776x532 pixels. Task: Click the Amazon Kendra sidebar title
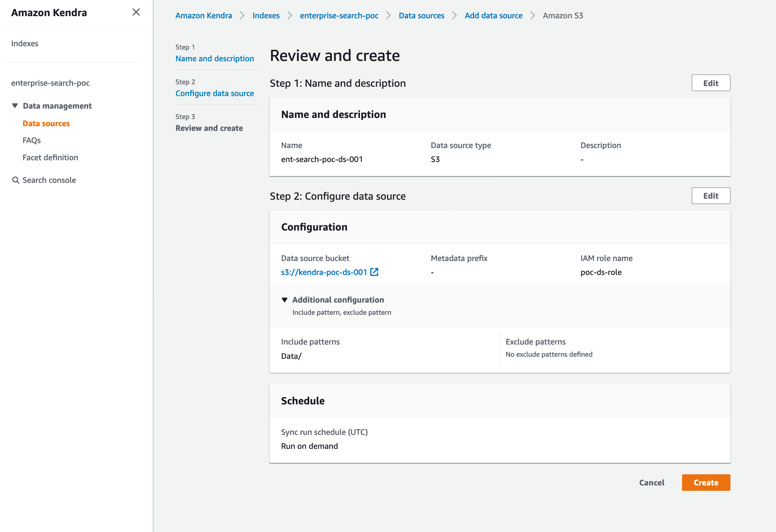(49, 13)
